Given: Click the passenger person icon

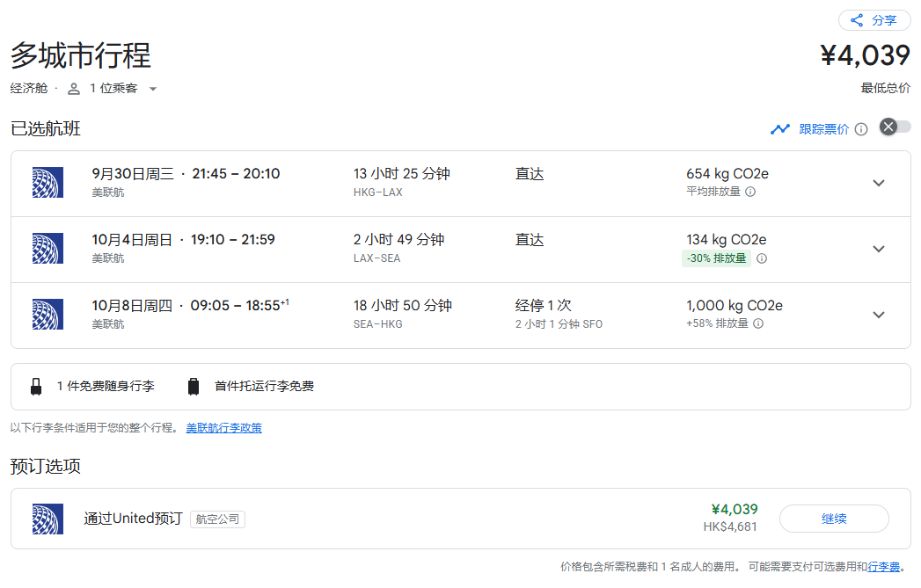Looking at the screenshot, I should [x=73, y=89].
